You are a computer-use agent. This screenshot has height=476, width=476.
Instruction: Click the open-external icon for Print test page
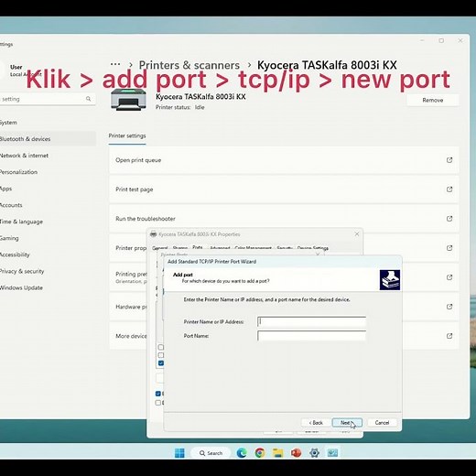pos(449,189)
